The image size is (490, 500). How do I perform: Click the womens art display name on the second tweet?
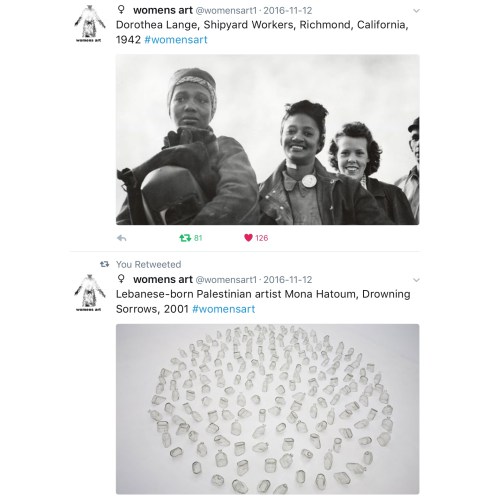pos(163,279)
